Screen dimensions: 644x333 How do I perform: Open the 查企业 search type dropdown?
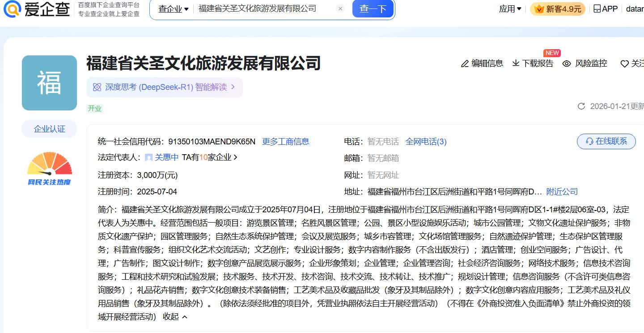[173, 8]
